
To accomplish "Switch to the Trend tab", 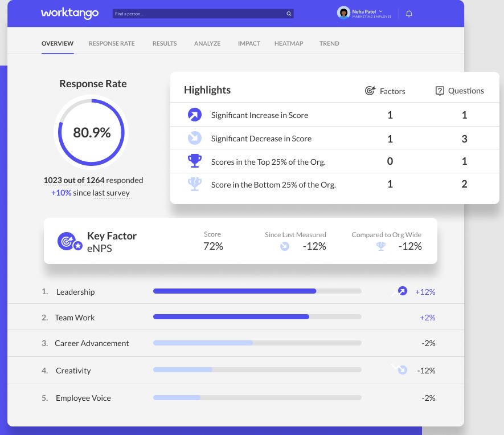I will [329, 43].
